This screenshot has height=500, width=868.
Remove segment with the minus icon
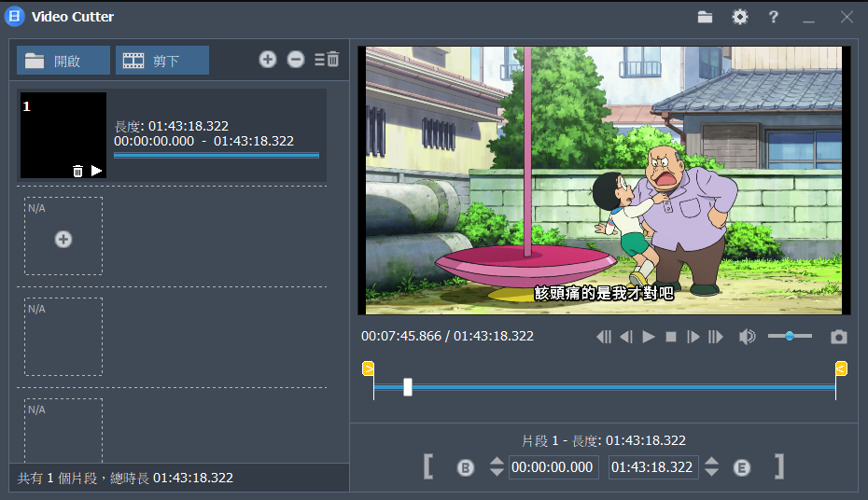coord(296,59)
